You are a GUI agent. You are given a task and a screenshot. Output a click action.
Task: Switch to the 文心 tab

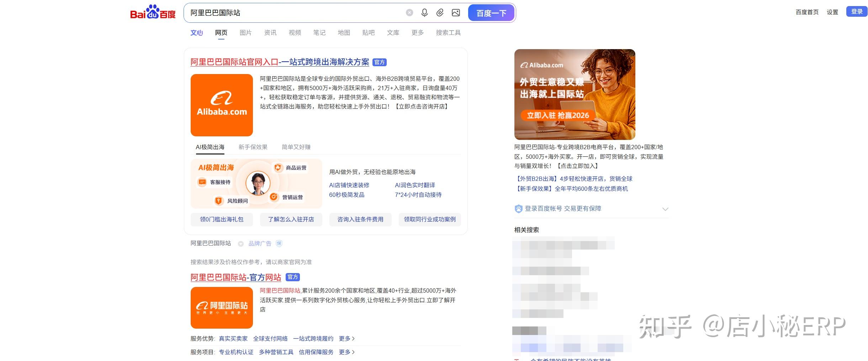pyautogui.click(x=197, y=33)
